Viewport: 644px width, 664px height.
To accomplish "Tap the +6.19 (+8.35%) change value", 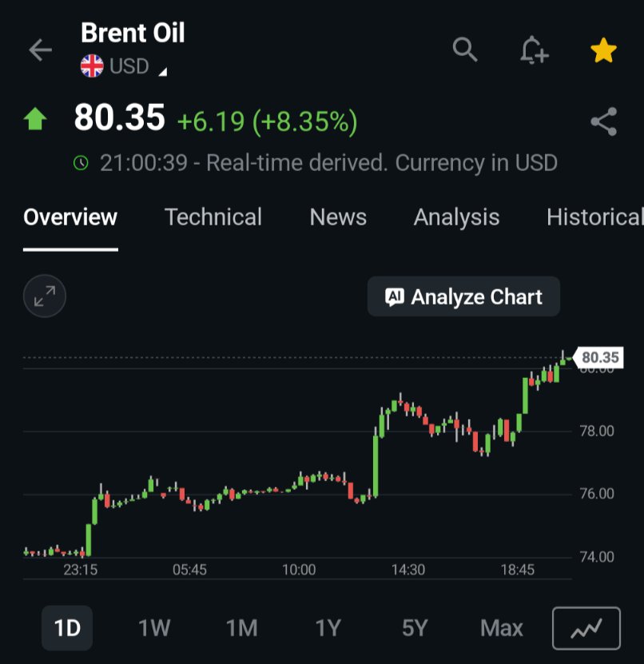I will (x=267, y=122).
